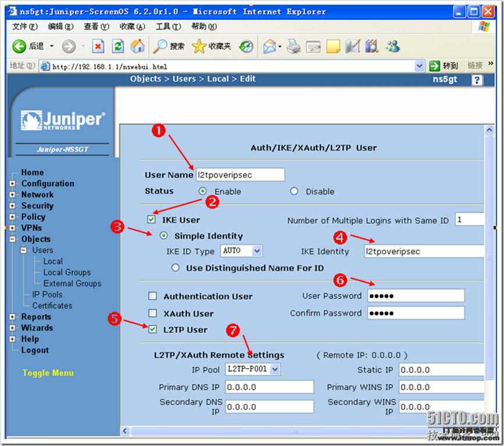This screenshot has height=446, width=504.
Task: Click the yellow note Discuss icon
Action: coord(333,46)
